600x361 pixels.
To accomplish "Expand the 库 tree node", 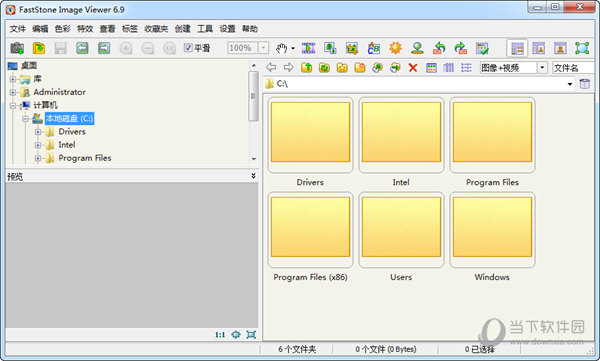I will tap(13, 79).
